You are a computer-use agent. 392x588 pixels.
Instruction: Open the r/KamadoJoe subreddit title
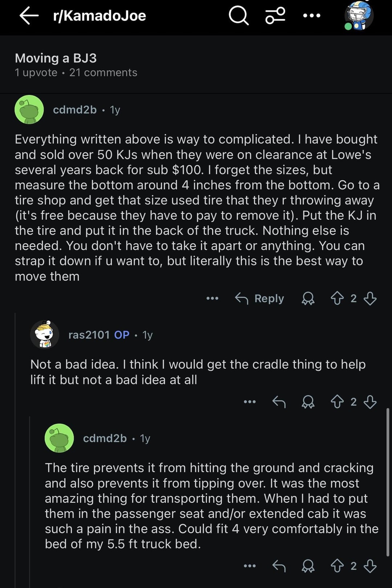coord(99,16)
